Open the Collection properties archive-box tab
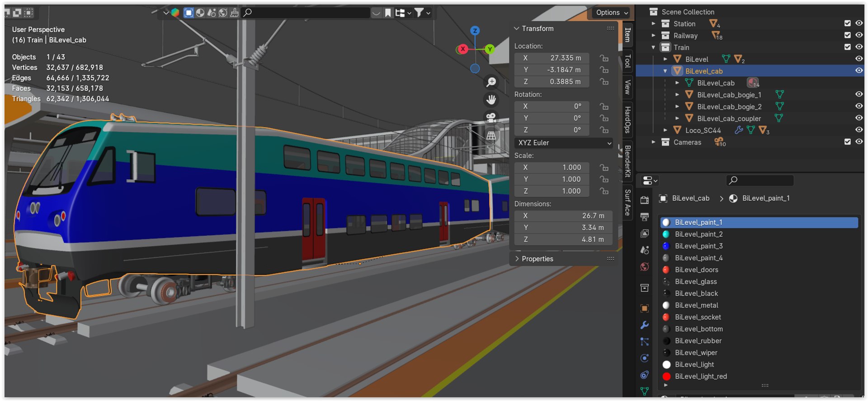Image resolution: width=868 pixels, height=401 pixels. coord(645,288)
